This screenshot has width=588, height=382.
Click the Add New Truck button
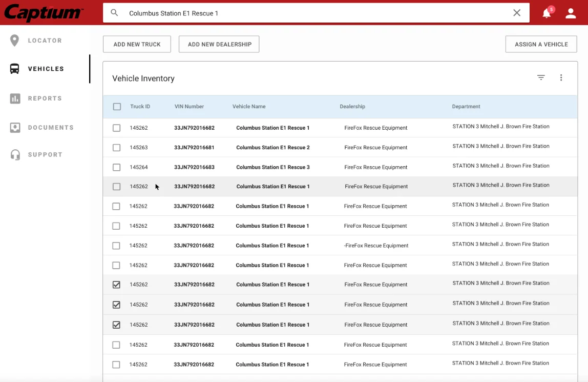[137, 44]
